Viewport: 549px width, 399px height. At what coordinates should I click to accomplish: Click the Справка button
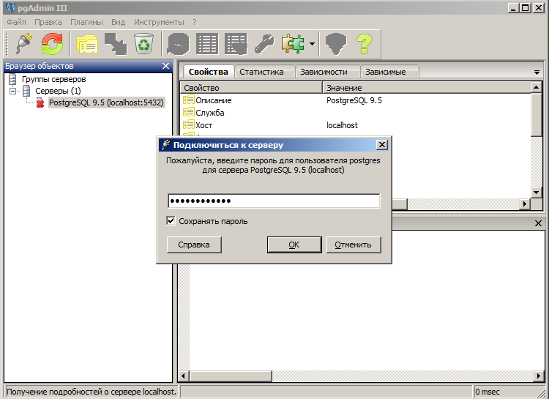tap(194, 244)
